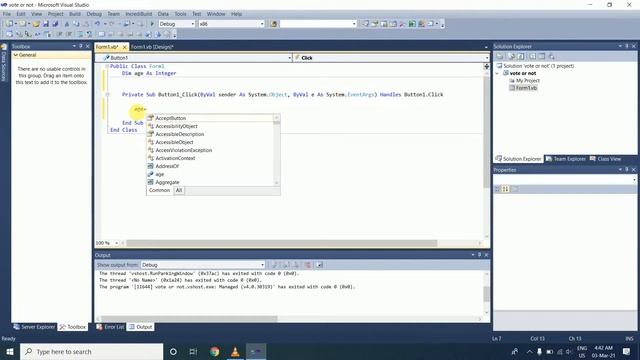Viewport: 640px width, 360px height.
Task: Switch to the Class View tab
Action: coord(606,159)
